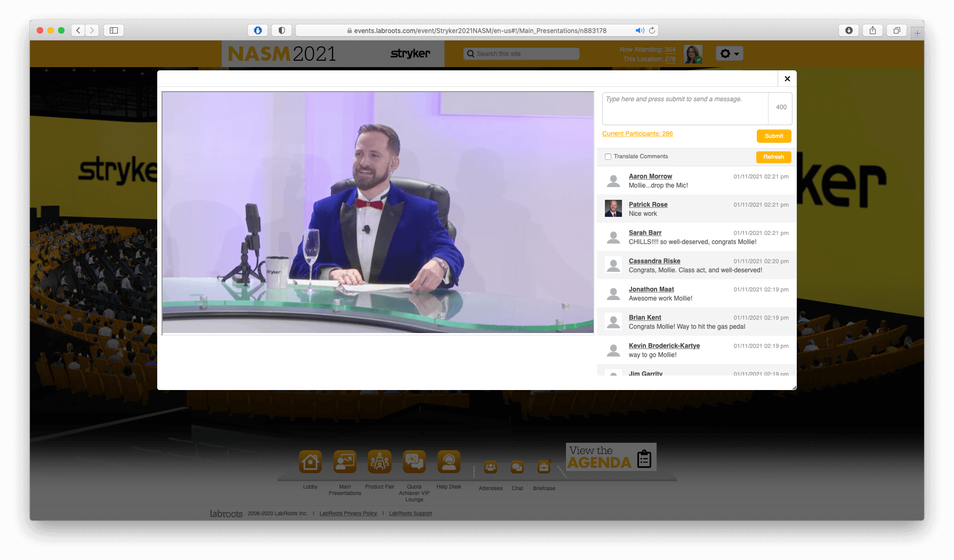The height and width of the screenshot is (560, 954).
Task: Toggle the Safari sidebar button
Action: click(114, 30)
